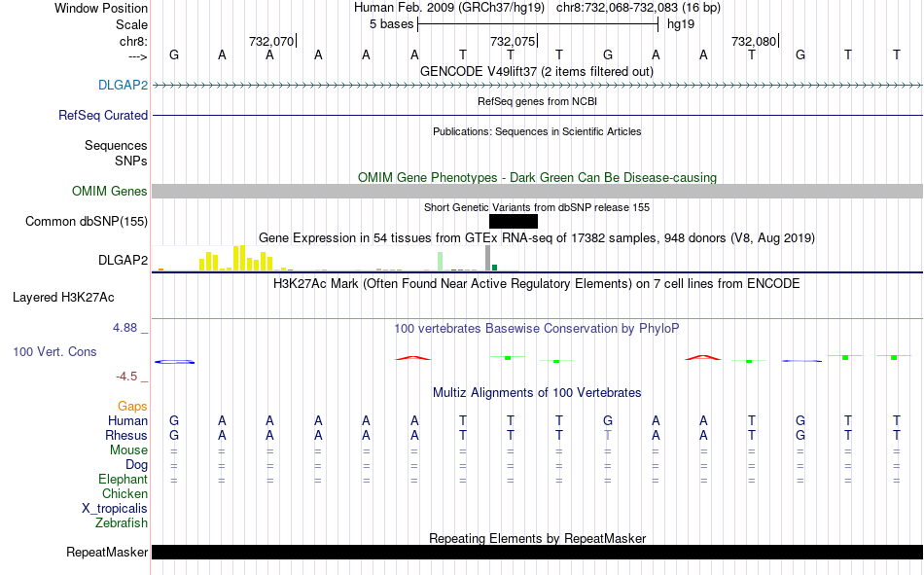Open the 100 Vert. Cons label
This screenshot has width=924, height=575.
pos(54,351)
